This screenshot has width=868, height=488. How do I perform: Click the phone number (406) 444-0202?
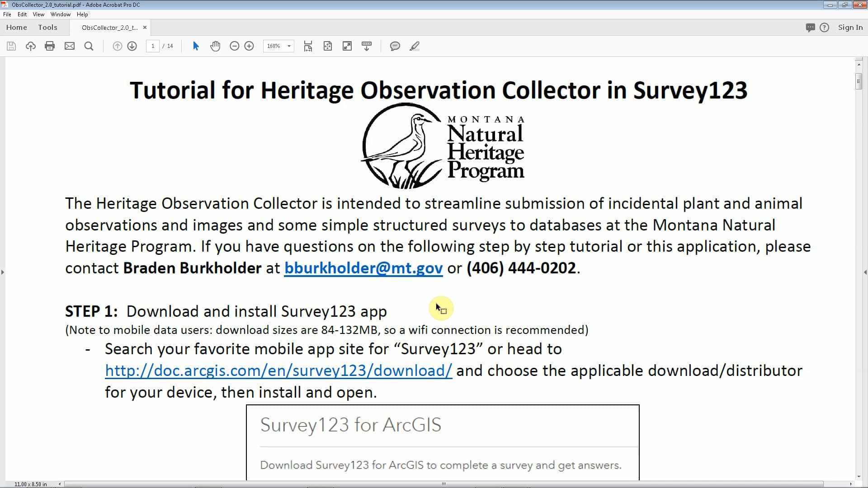(521, 268)
